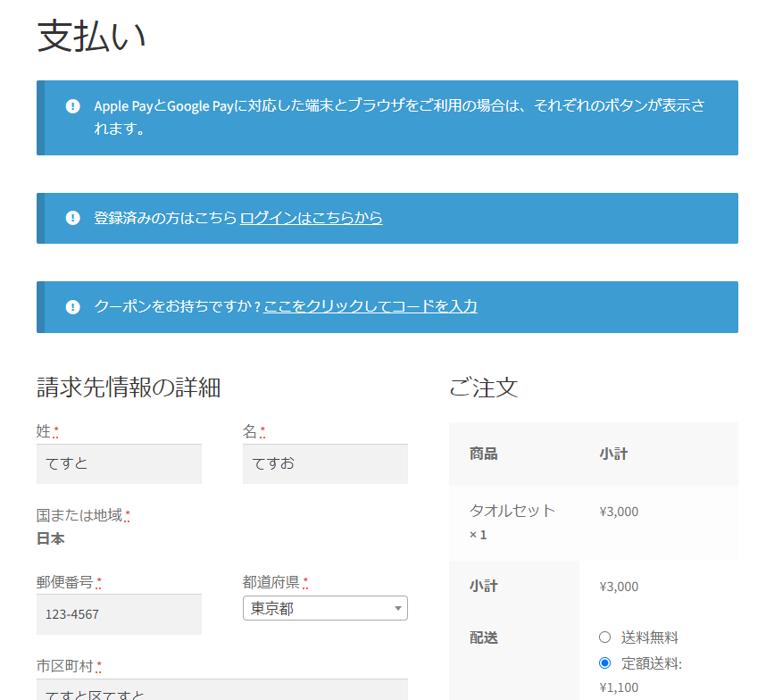Screen dimensions: 766x700
Task: Select the 送料無料 shipping radio button
Action: point(604,637)
